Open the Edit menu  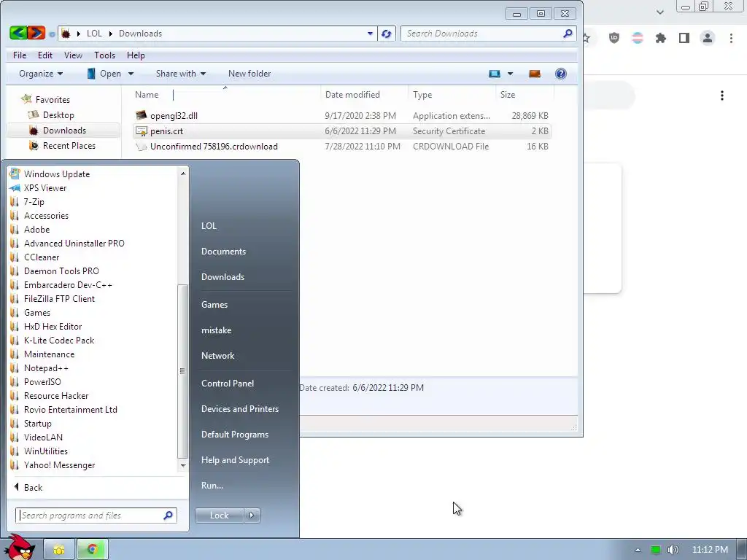pos(45,55)
